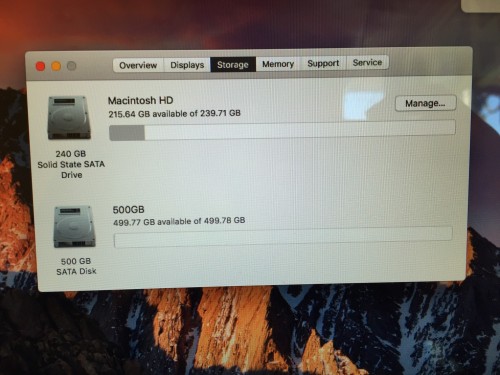Click the 240 GB Solid State SATA Drive label
500x375 pixels.
(x=71, y=164)
